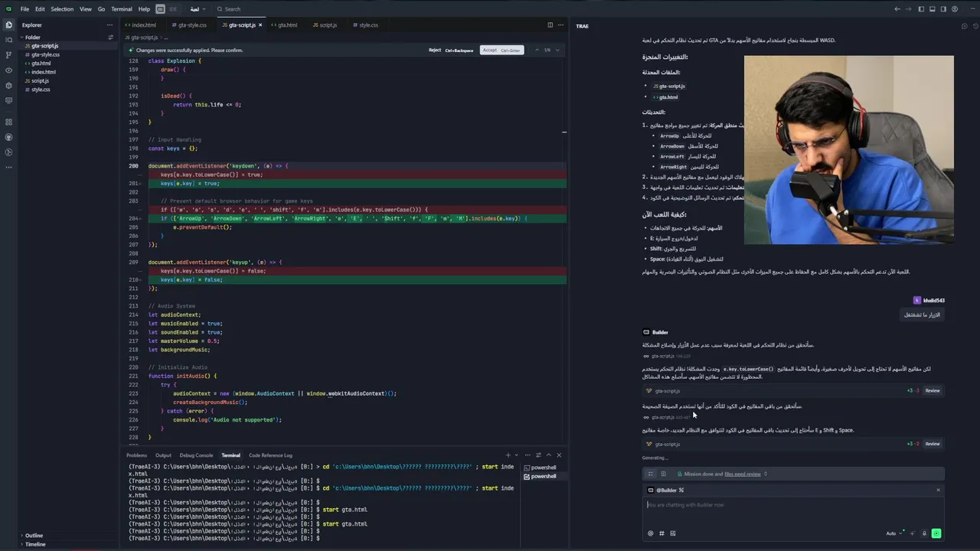Go to the next change using the down arrow
The image size is (980, 551).
pos(557,50)
